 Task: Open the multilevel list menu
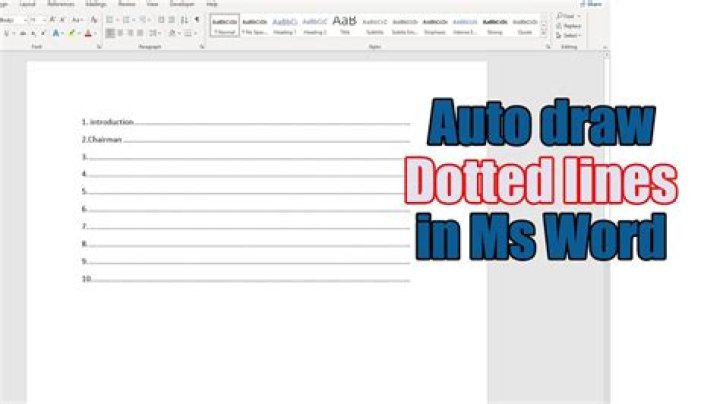[x=143, y=20]
